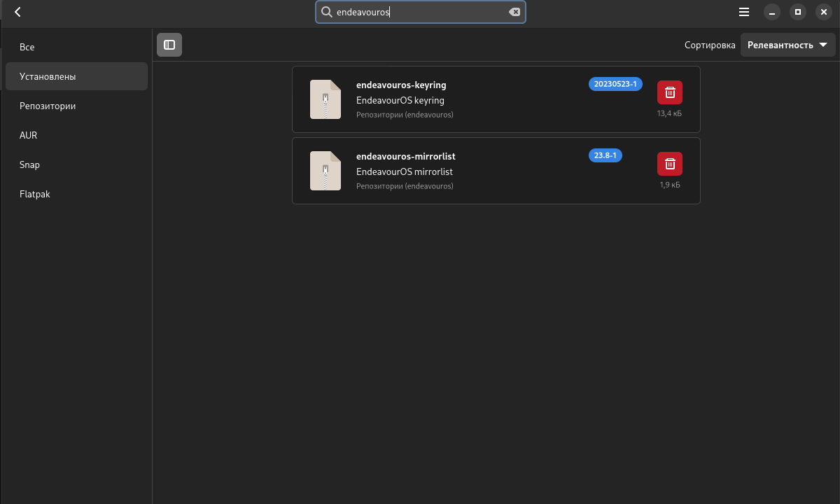Select the Snap category in the sidebar
Viewport: 840px width, 504px height.
[x=76, y=164]
